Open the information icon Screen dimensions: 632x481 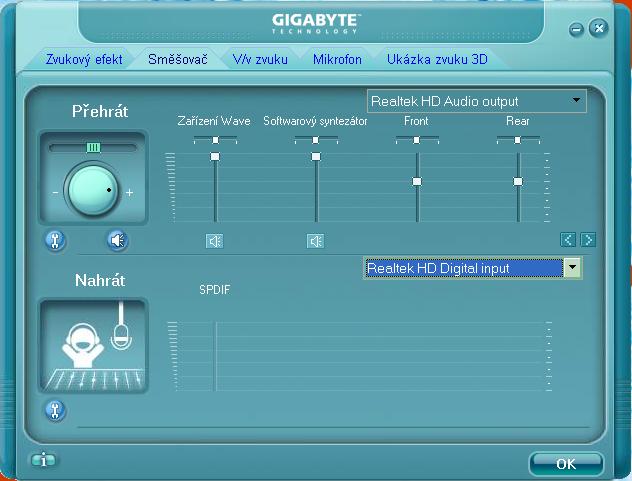(x=44, y=460)
